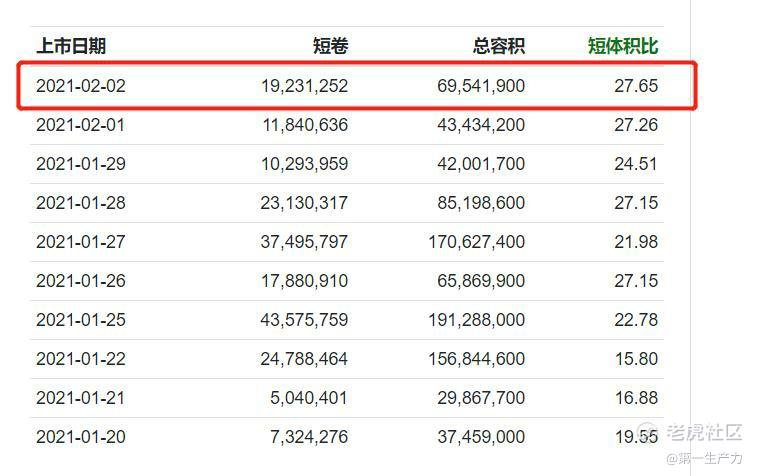Click the 老虎社区 watermark logo

point(689,432)
